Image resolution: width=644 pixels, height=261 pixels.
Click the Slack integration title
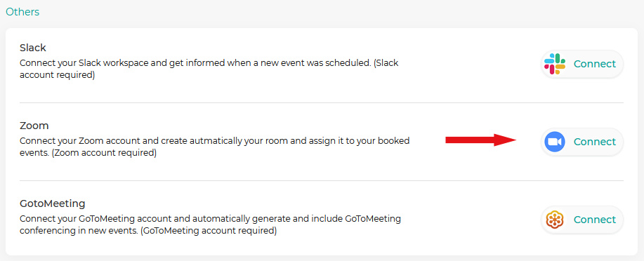[x=33, y=48]
